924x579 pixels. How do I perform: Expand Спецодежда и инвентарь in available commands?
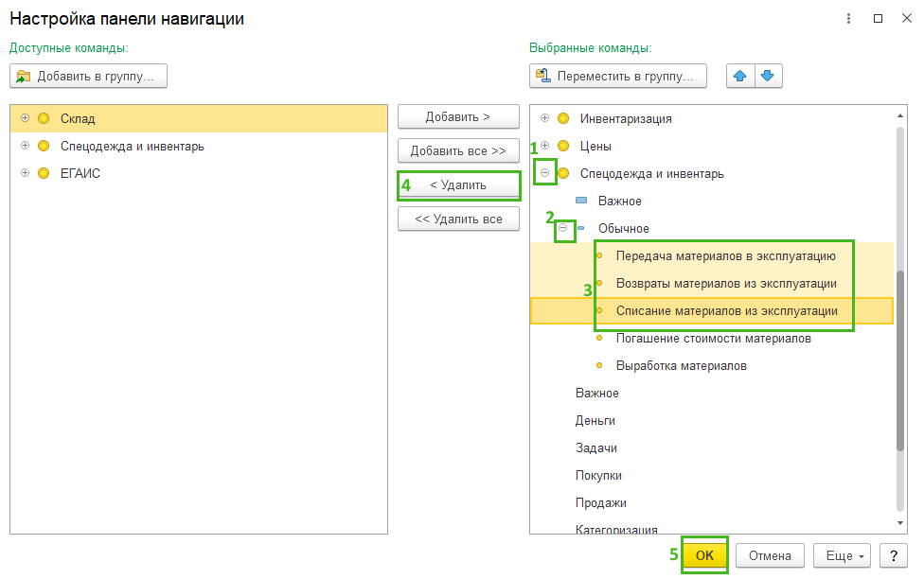click(25, 146)
